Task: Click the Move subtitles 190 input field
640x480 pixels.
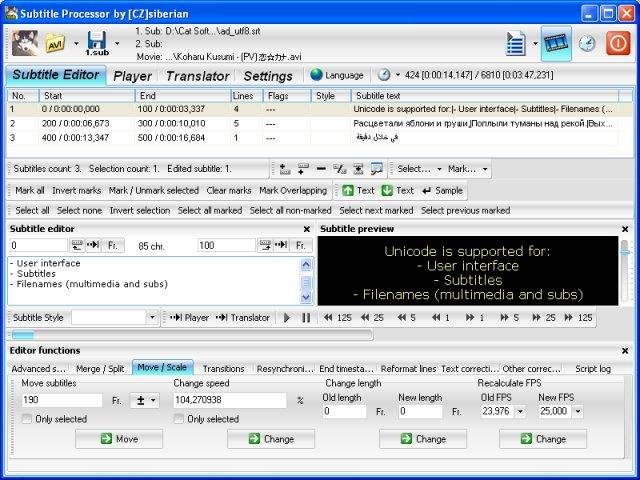Action: tap(62, 400)
